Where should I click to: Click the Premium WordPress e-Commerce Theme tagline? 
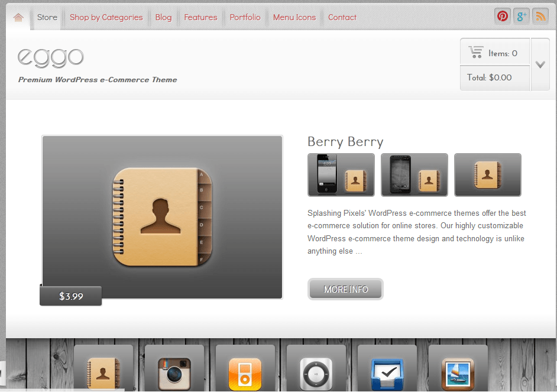(98, 80)
